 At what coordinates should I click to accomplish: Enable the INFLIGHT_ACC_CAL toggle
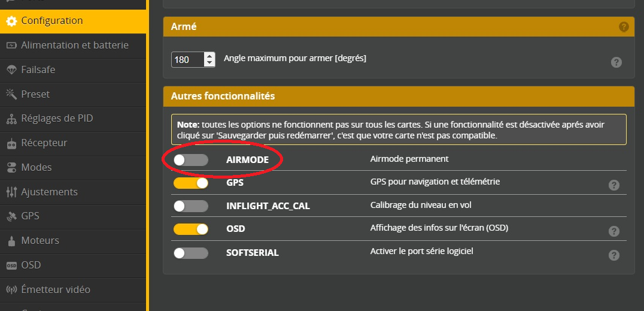point(190,206)
